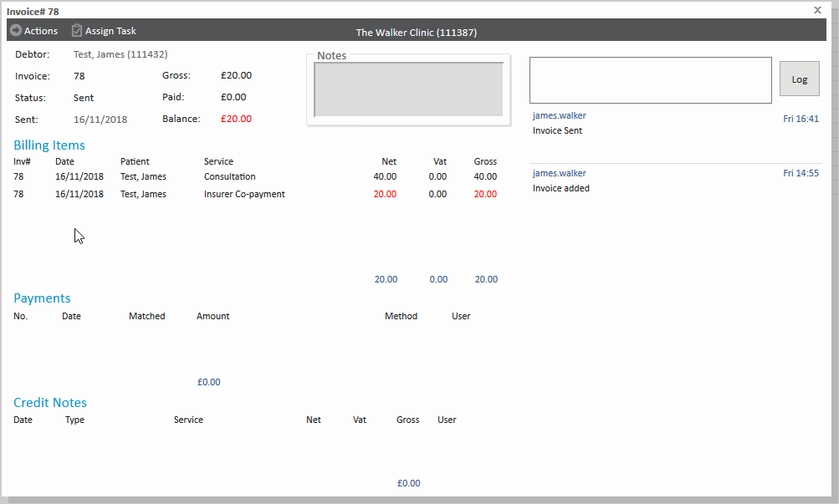
Task: Click into the log entry text box
Action: pyautogui.click(x=650, y=80)
